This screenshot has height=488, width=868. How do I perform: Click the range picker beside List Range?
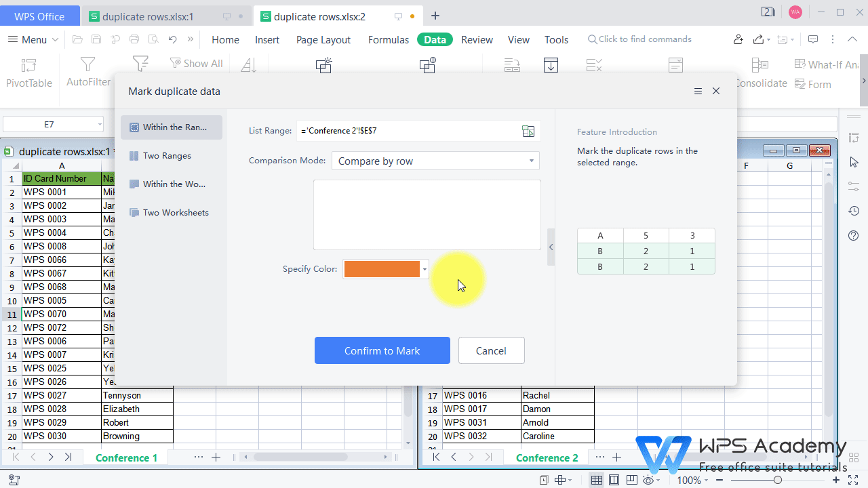coord(528,131)
